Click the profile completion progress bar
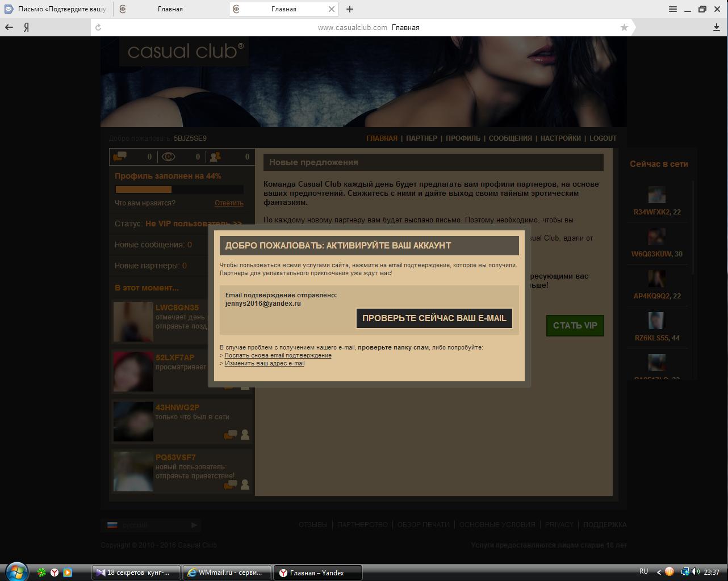The height and width of the screenshot is (581, 728). [x=179, y=190]
